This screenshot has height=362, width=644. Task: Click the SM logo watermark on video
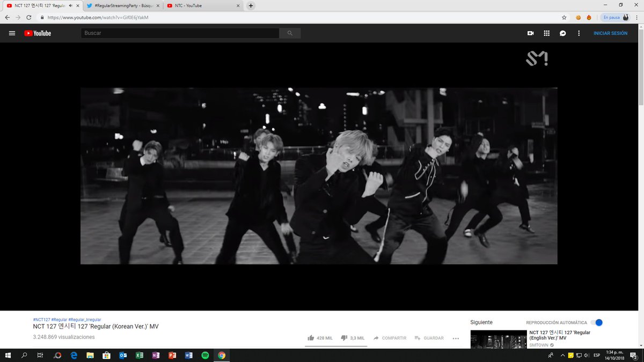[x=537, y=58]
